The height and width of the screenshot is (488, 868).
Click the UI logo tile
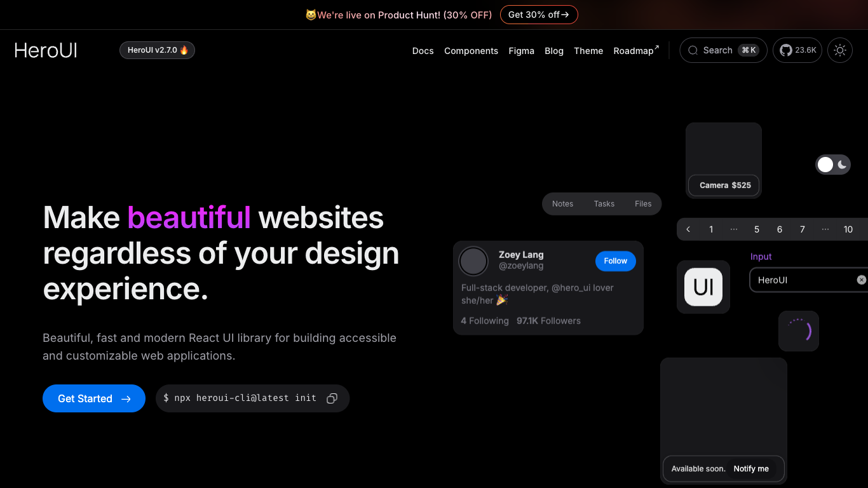point(703,287)
